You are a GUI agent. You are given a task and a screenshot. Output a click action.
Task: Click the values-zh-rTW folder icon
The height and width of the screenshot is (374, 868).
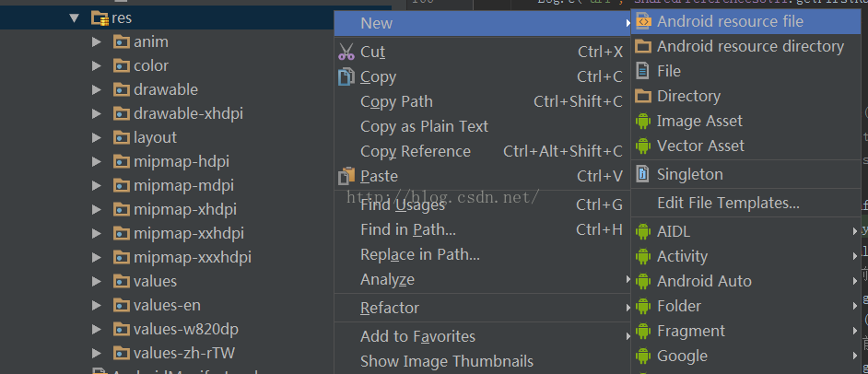click(x=122, y=353)
